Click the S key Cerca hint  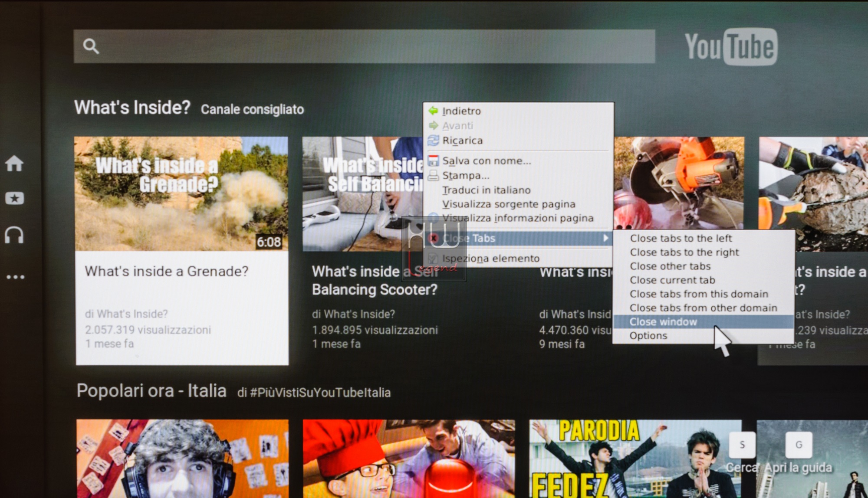pyautogui.click(x=742, y=445)
